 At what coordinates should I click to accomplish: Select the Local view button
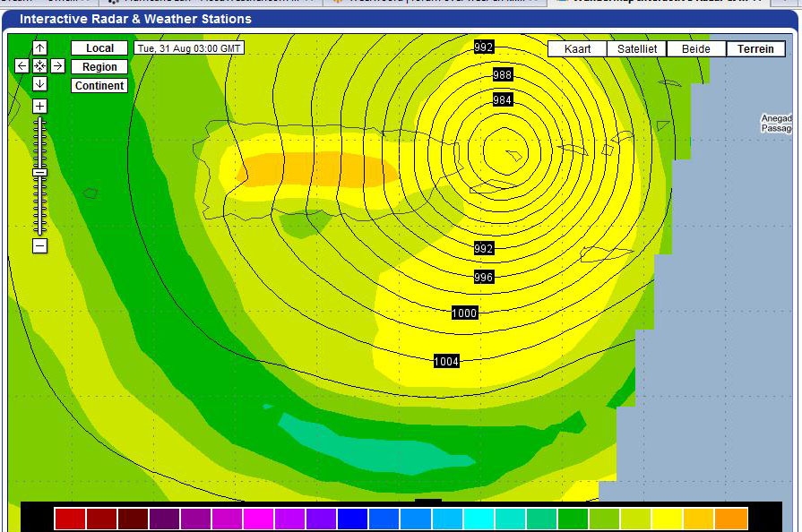(99, 48)
